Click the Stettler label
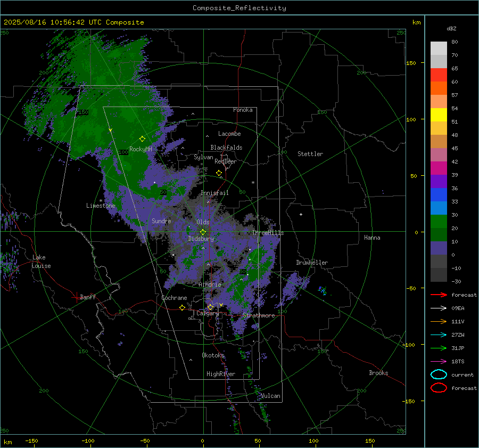 pyautogui.click(x=310, y=154)
